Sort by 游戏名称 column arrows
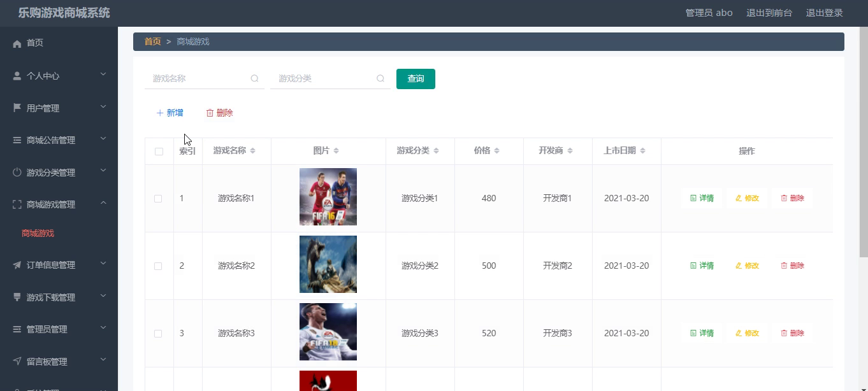This screenshot has height=391, width=868. 252,151
